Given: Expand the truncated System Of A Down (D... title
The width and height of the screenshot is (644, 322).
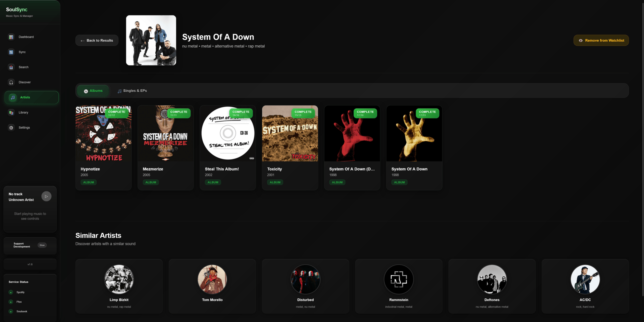Looking at the screenshot, I should click(x=352, y=169).
